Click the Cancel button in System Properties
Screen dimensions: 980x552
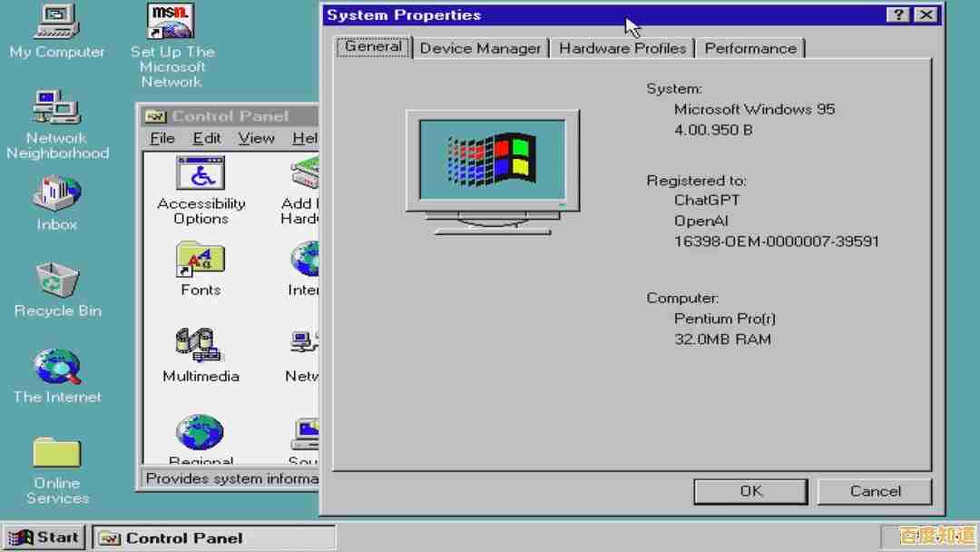point(875,491)
